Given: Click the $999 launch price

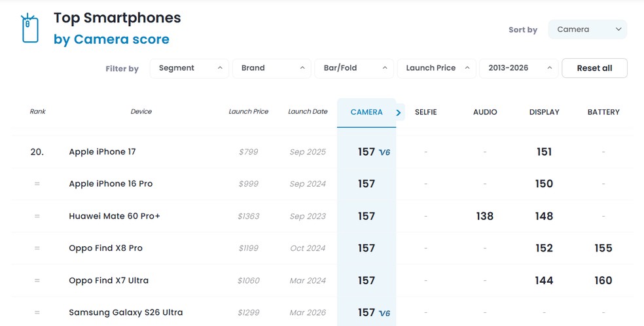Looking at the screenshot, I should click(249, 184).
